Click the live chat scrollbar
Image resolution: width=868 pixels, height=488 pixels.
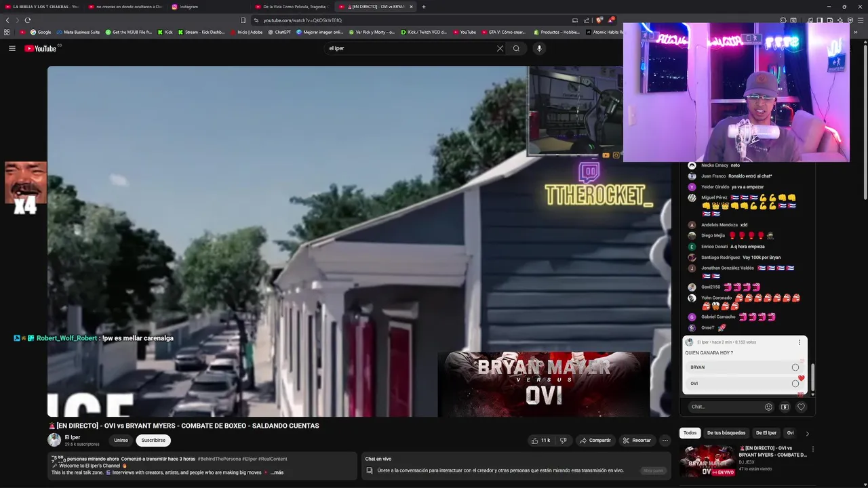point(812,376)
